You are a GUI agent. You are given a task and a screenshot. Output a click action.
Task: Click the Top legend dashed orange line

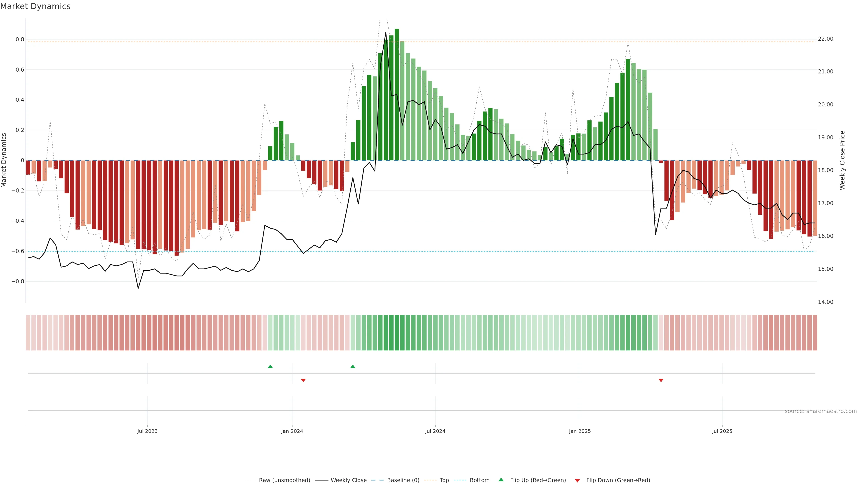coord(430,480)
